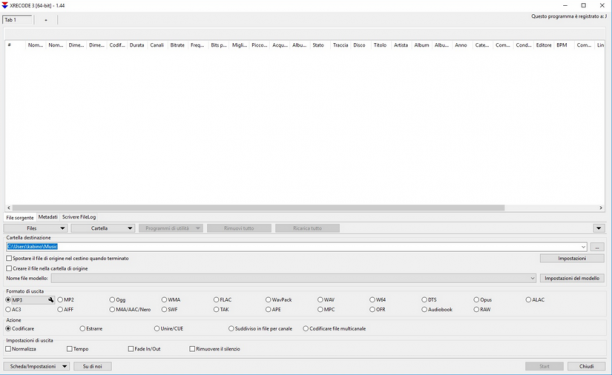Viewport: 612px width, 375px height.
Task: Click the MP3 settings wrench icon
Action: [x=51, y=300]
